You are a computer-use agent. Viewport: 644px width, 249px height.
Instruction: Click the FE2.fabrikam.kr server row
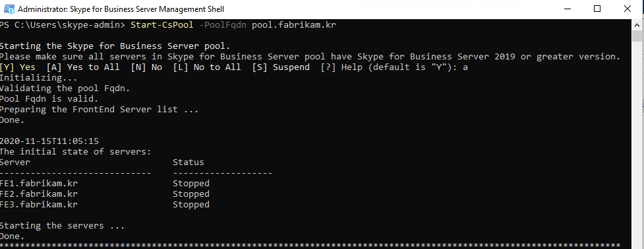(x=39, y=194)
